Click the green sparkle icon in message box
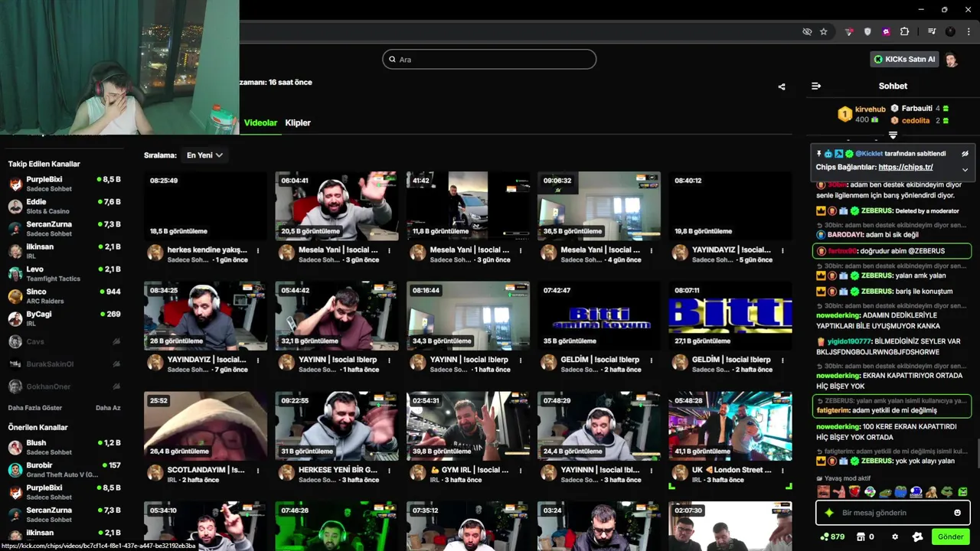Image resolution: width=980 pixels, height=551 pixels. (x=829, y=513)
